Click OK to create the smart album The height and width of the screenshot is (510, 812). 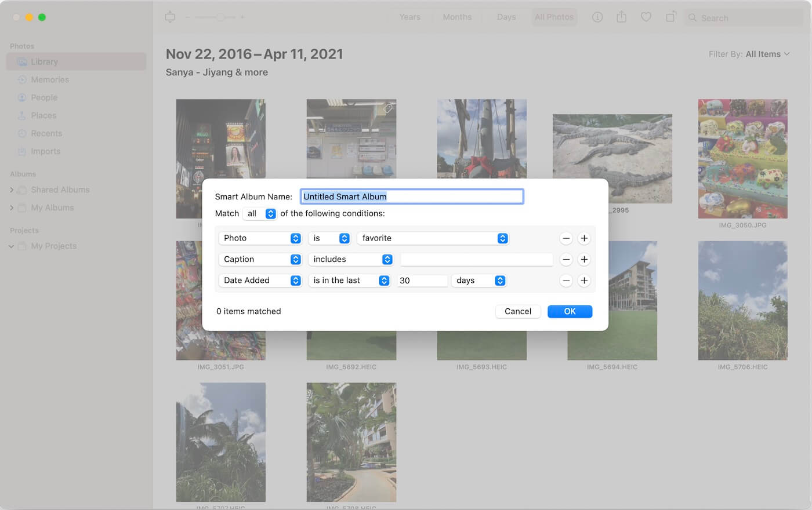570,311
